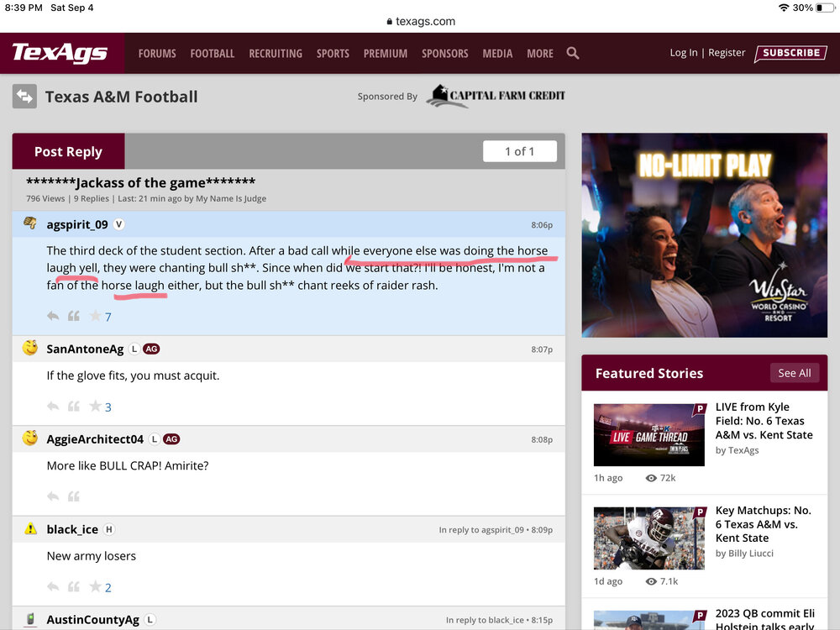Open the RECRUITING nav menu

coord(276,53)
